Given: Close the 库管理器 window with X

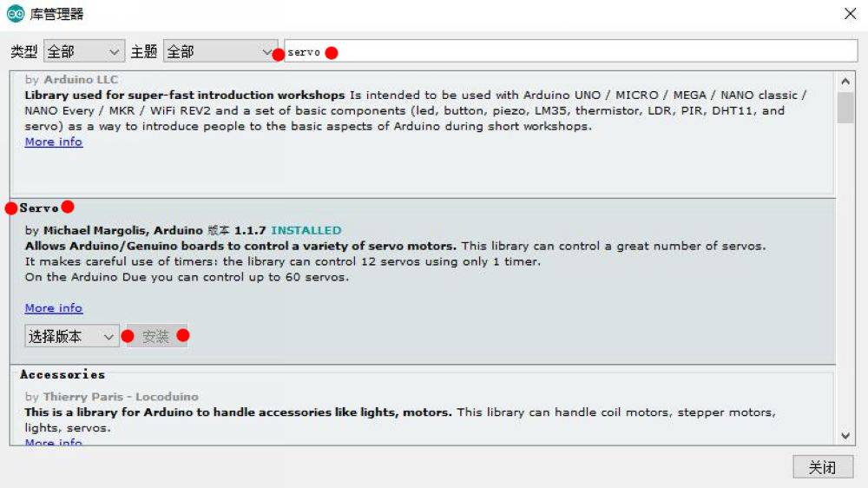Looking at the screenshot, I should point(851,14).
